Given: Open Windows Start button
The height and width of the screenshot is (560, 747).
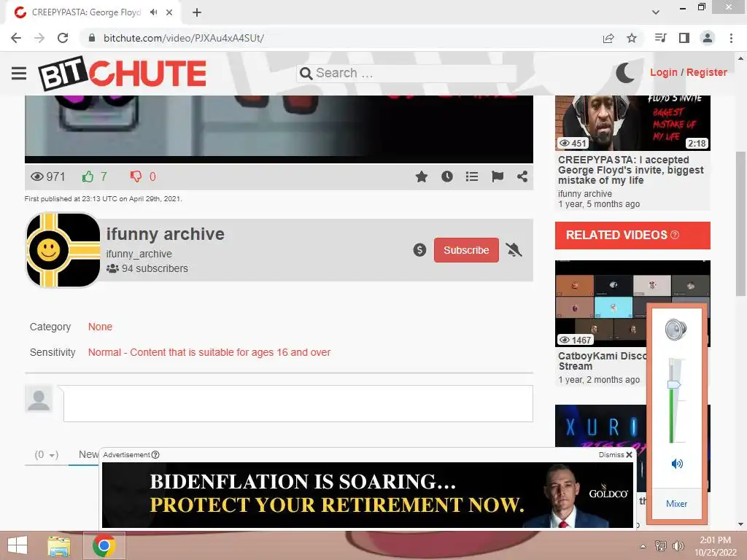Looking at the screenshot, I should pos(18,545).
